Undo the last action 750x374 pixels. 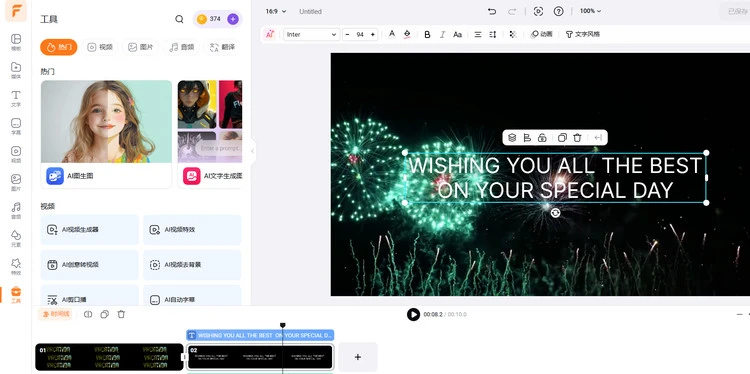point(492,11)
